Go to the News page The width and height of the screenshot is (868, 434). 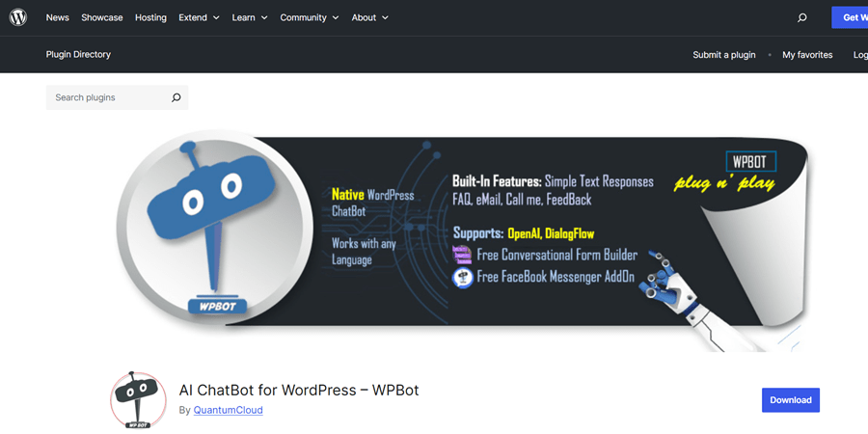[x=58, y=17]
